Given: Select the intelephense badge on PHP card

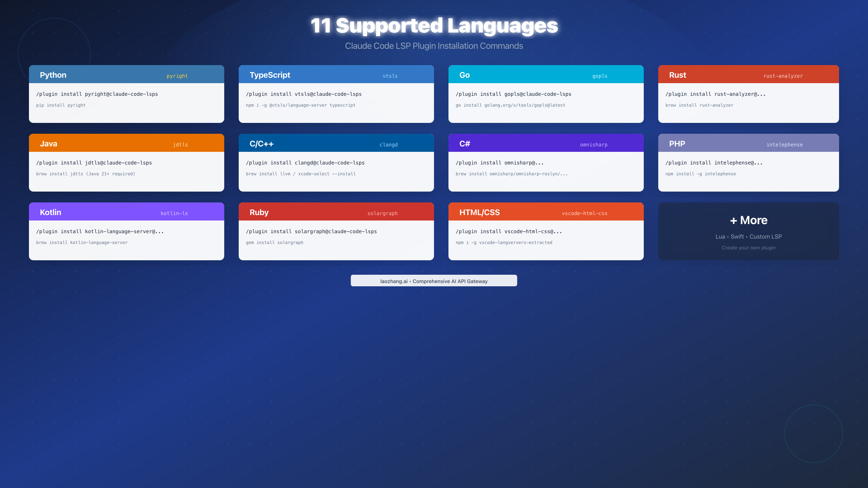Looking at the screenshot, I should [784, 145].
